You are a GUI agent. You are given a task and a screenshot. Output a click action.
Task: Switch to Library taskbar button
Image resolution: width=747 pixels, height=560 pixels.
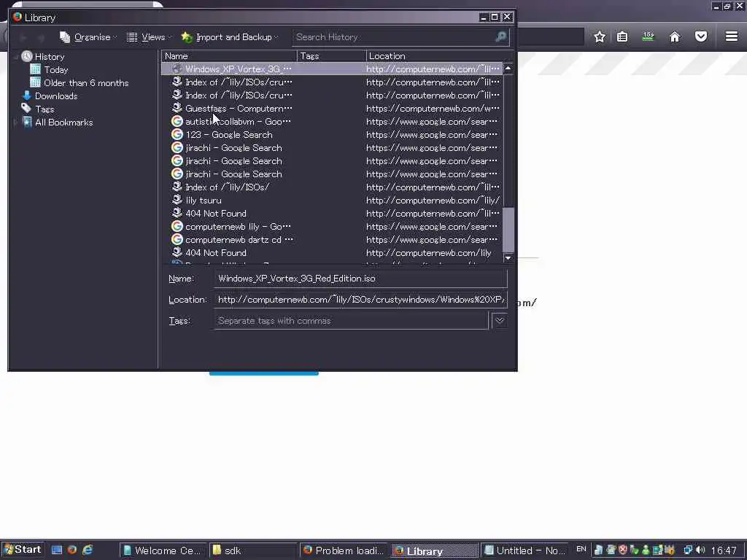tap(435, 551)
